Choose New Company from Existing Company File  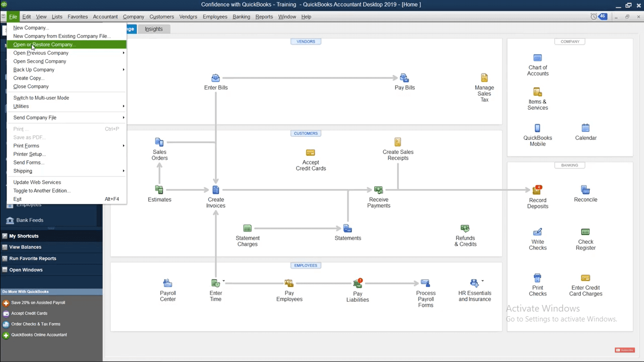click(x=66, y=36)
